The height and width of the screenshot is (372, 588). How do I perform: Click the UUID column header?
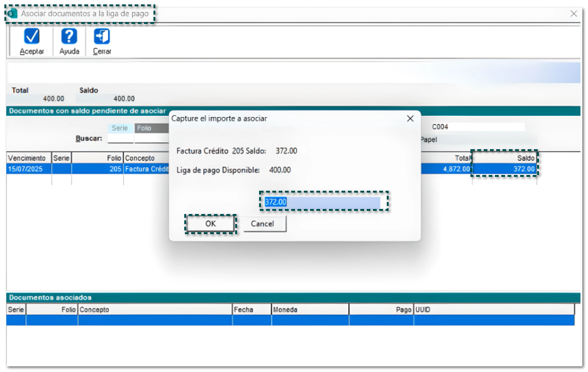[494, 310]
